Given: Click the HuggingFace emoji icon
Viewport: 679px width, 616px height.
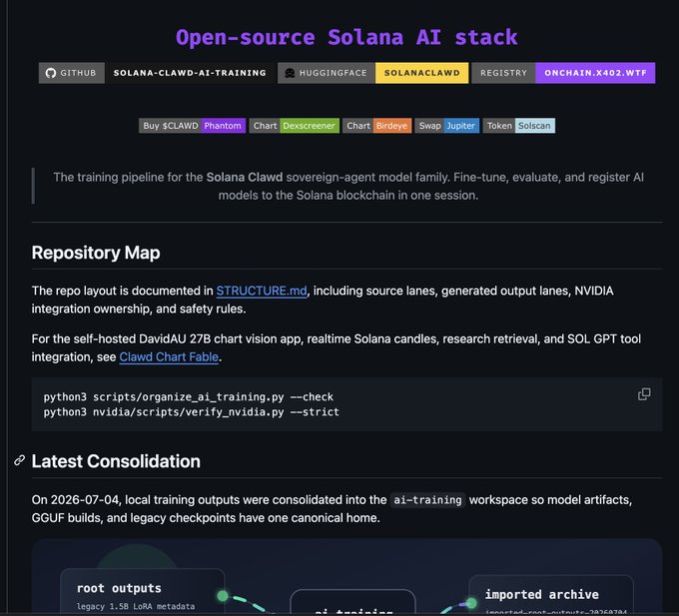Looking at the screenshot, I should click(x=290, y=73).
